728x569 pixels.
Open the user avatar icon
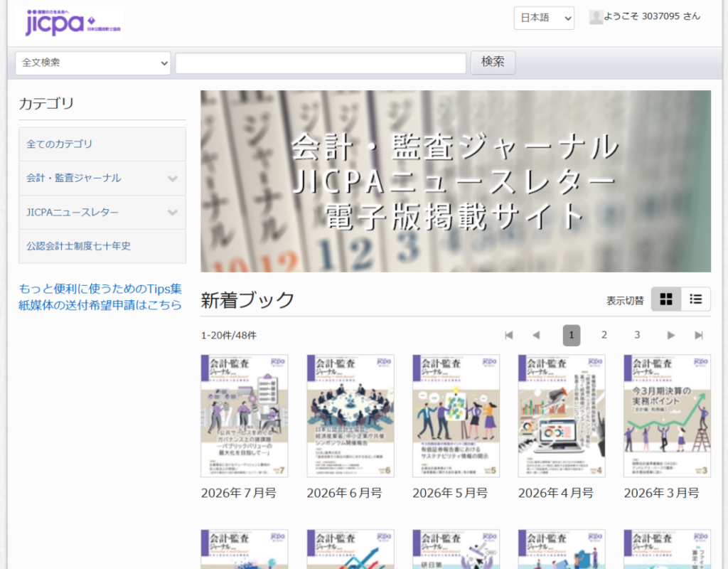click(x=596, y=17)
